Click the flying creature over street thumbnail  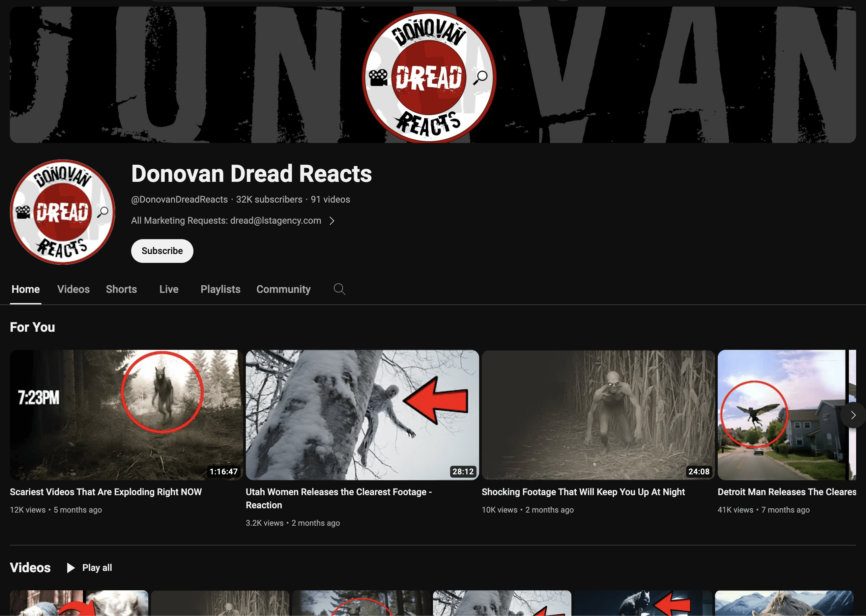(x=787, y=415)
